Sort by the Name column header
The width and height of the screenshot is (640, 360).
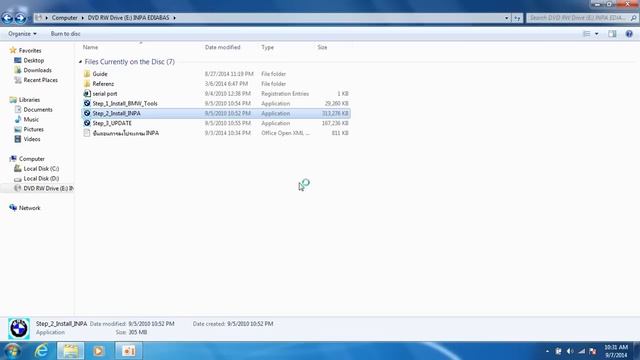click(90, 47)
